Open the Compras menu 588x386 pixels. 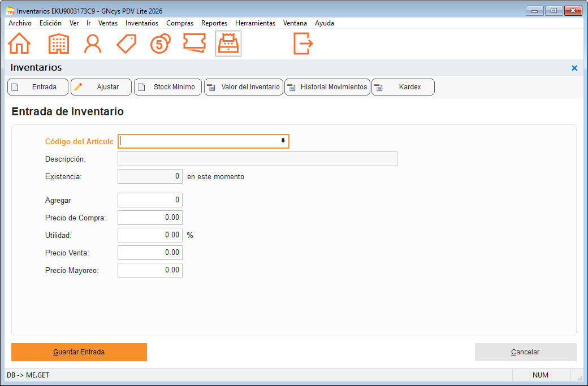(180, 23)
